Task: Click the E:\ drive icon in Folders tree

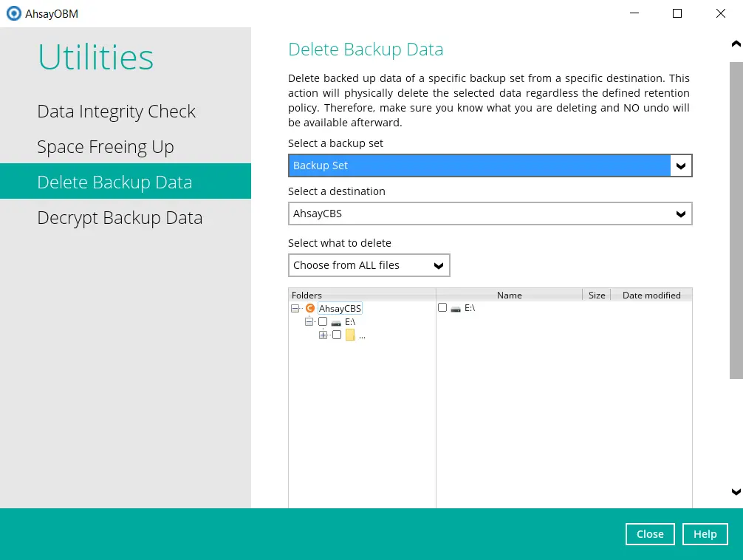Action: (x=335, y=321)
